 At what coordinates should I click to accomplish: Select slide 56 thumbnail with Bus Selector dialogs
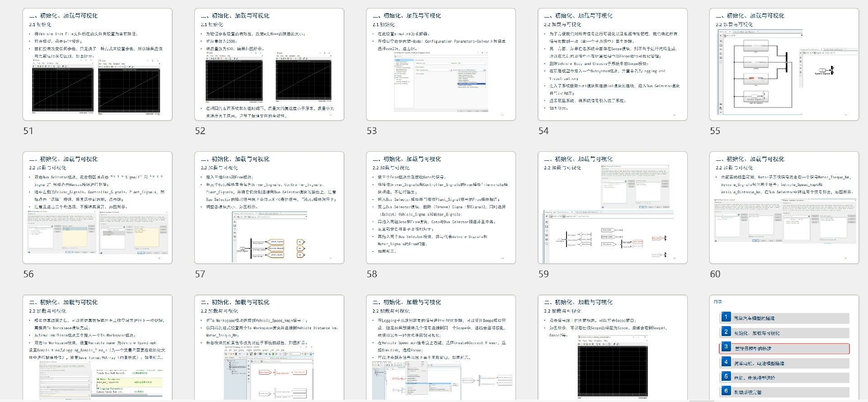click(98, 208)
